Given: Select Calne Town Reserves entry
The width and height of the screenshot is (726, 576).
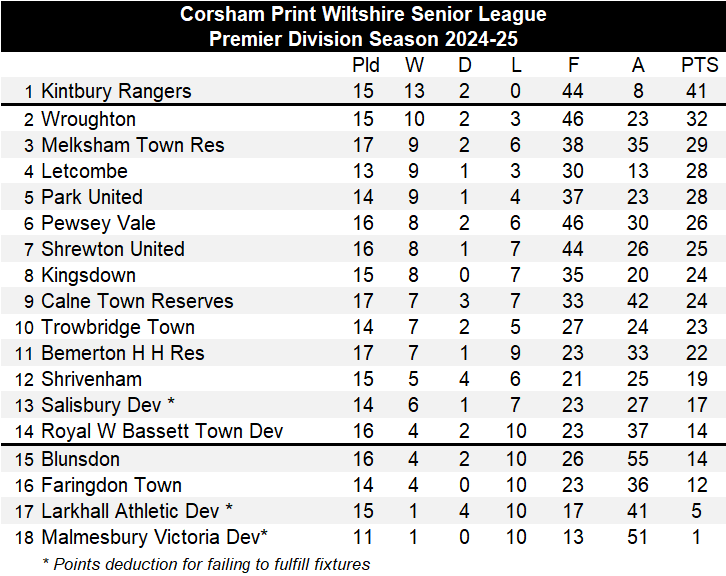Looking at the screenshot, I should [x=137, y=301].
